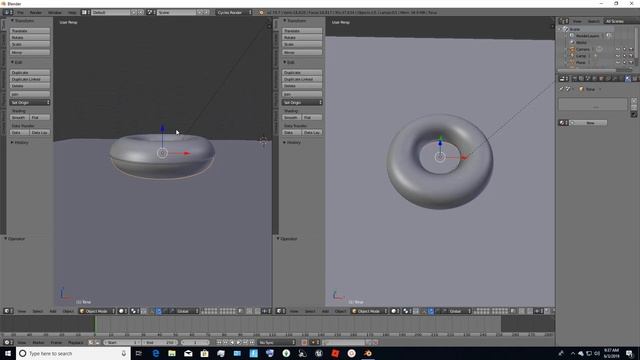Image resolution: width=640 pixels, height=360 pixels.
Task: Click the Lamp object icon in the outliner
Action: pyautogui.click(x=572, y=56)
